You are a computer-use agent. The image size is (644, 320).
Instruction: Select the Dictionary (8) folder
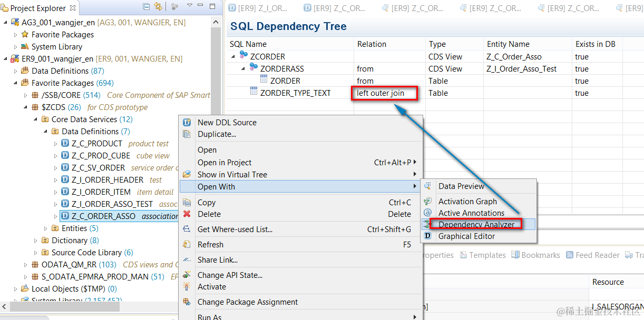tap(75, 240)
